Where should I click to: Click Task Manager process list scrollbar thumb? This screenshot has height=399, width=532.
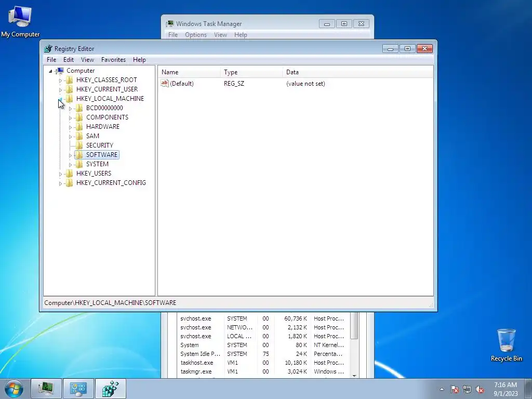354,325
